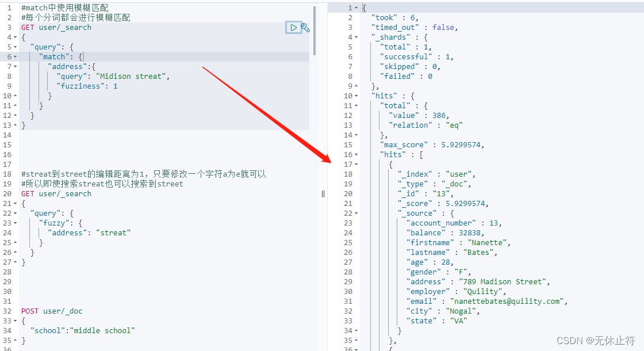
Task: Open the wrench actions menu
Action: click(x=305, y=28)
